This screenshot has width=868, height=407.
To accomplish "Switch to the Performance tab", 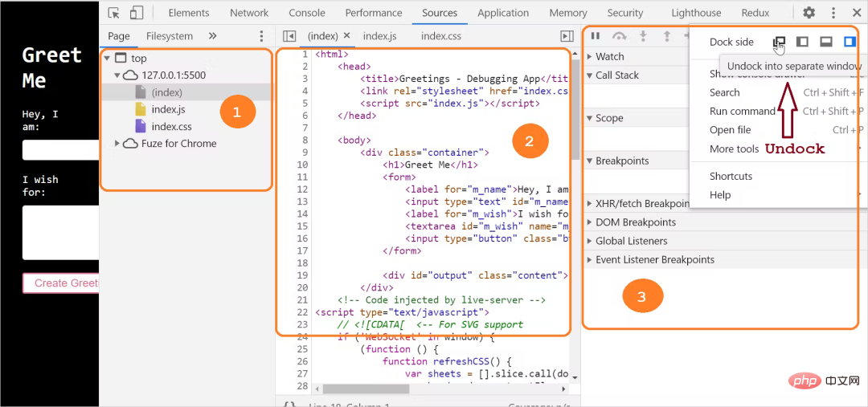I will click(x=374, y=13).
